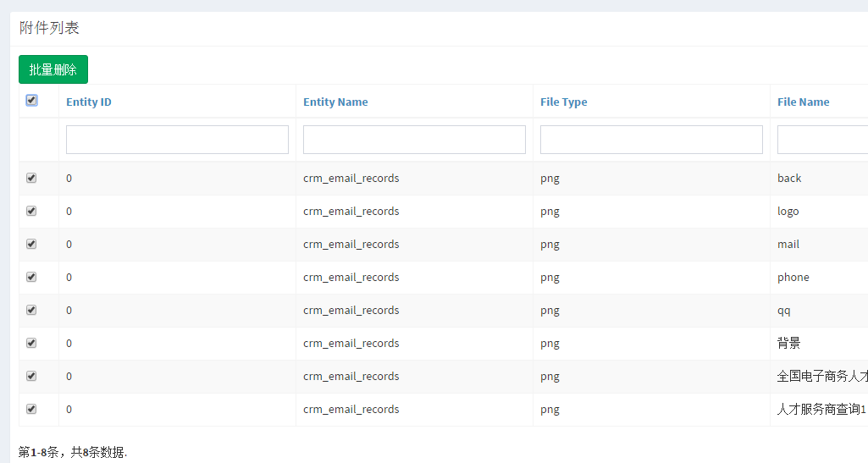
Task: Toggle the select-all checkbox in header
Action: pos(31,101)
